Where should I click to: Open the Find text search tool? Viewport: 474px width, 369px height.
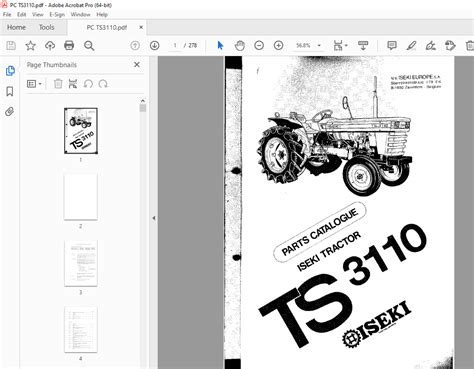tap(89, 46)
